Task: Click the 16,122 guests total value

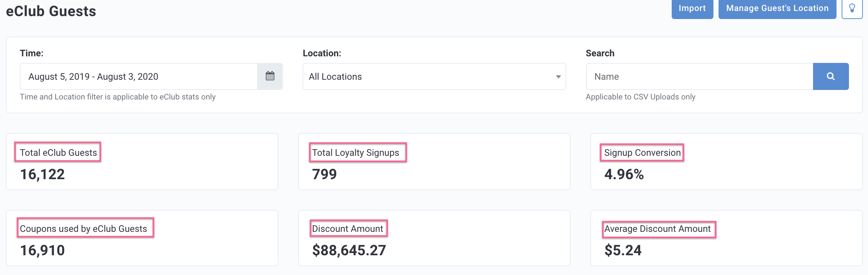Action: pos(42,174)
